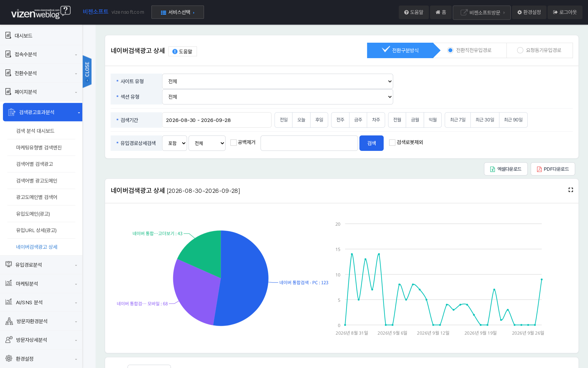588x368 pixels.
Task: Click the vizen weblog logo
Action: point(41,12)
